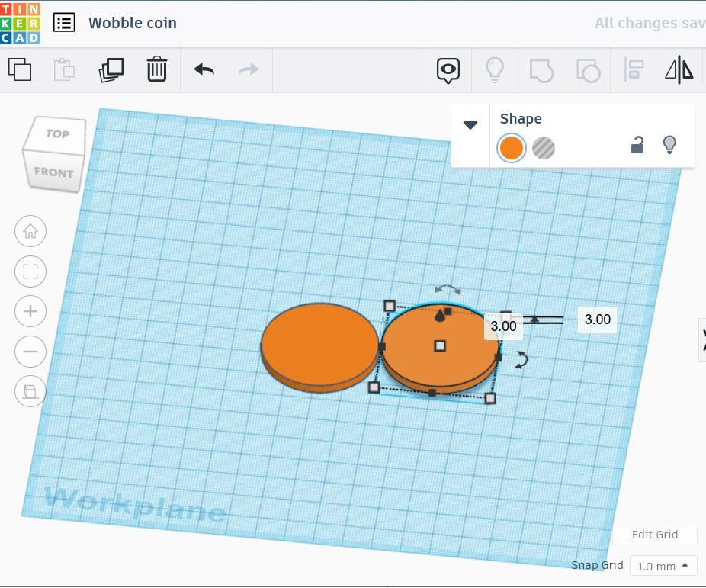
Task: Click the bottom-left white corner resize handle
Action: pyautogui.click(x=374, y=387)
